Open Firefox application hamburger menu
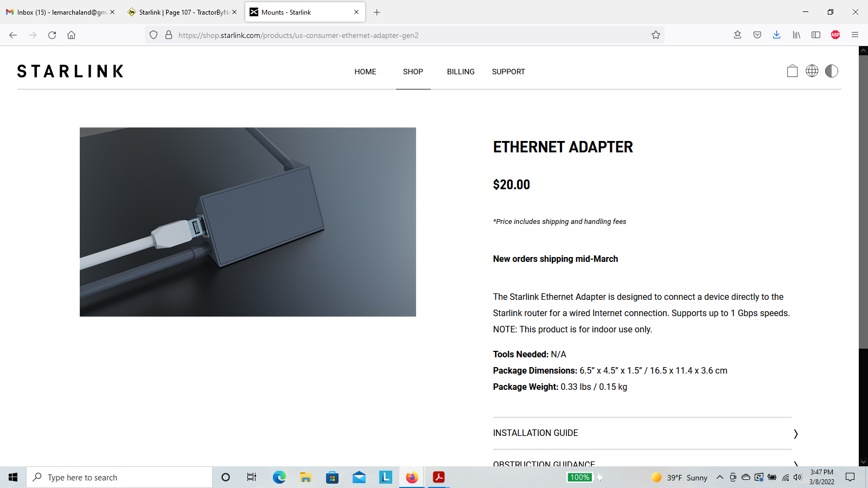868x488 pixels. click(855, 35)
